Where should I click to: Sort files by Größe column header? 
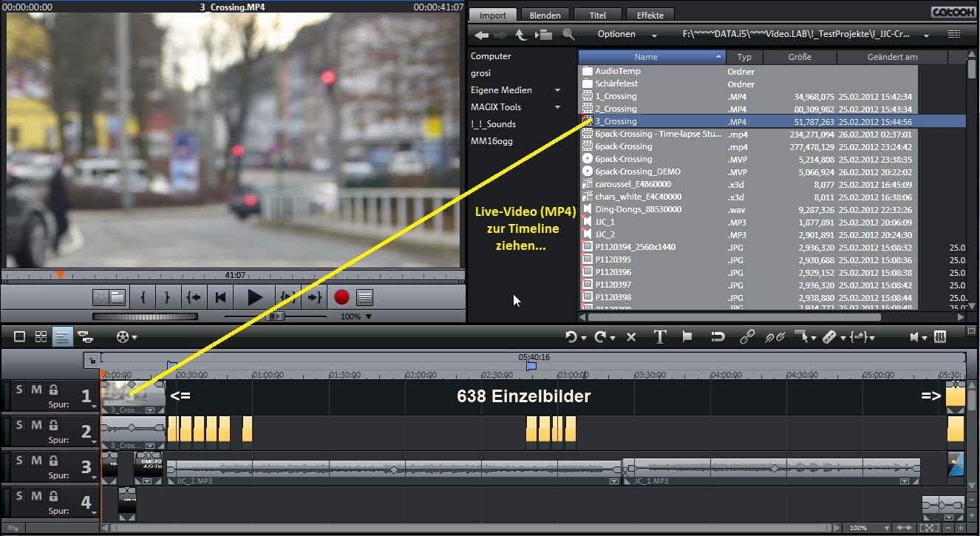pyautogui.click(x=799, y=57)
